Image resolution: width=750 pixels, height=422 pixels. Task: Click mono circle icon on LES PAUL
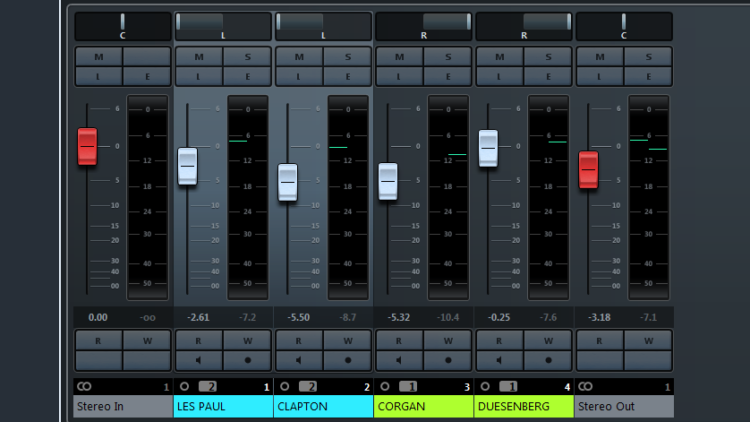click(x=184, y=386)
